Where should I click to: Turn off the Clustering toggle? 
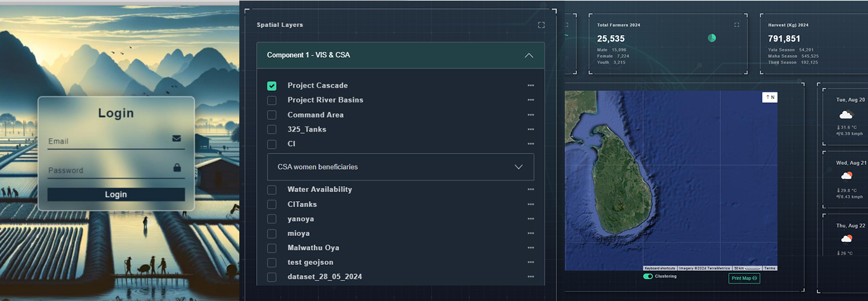coord(648,276)
